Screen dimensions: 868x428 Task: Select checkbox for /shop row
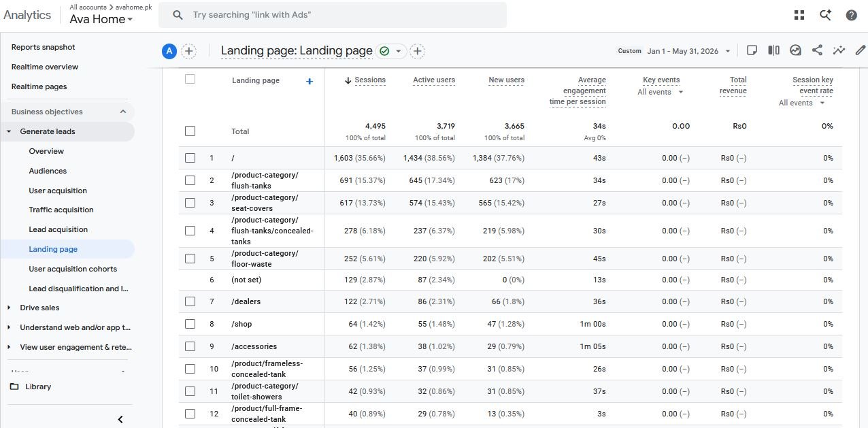pos(190,324)
